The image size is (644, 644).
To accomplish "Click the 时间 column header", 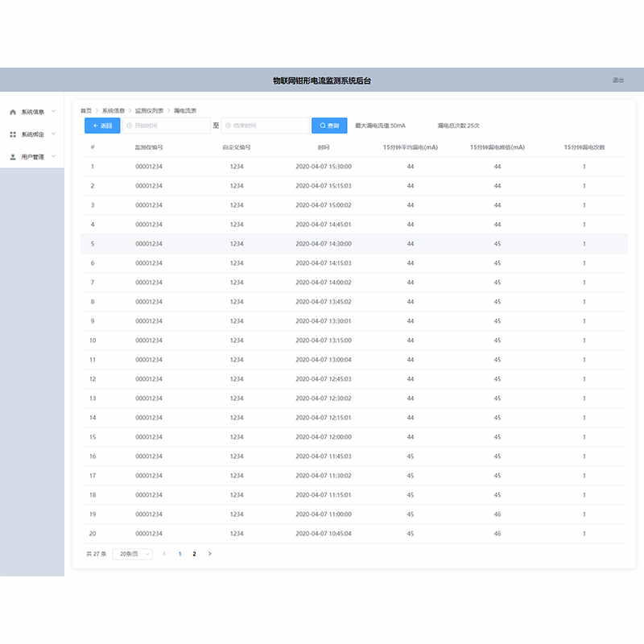I will 324,147.
